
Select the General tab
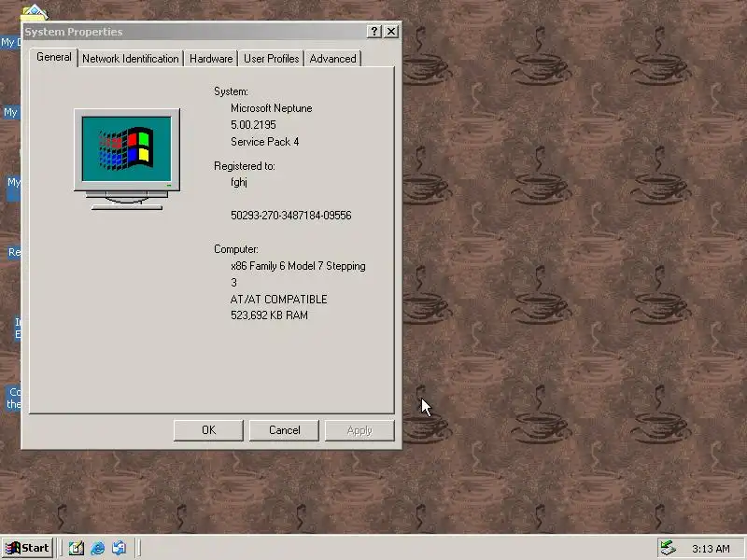click(x=54, y=57)
